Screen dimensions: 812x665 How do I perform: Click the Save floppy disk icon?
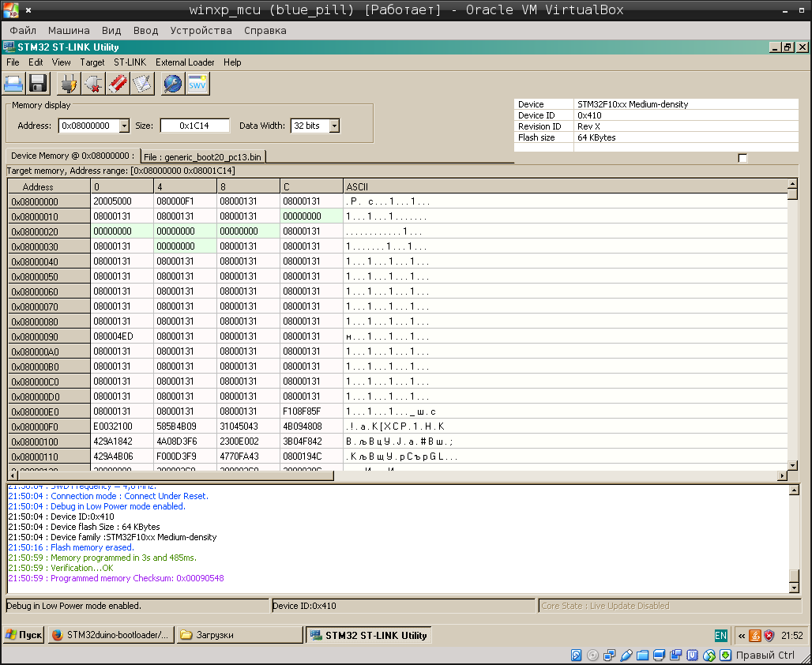tap(38, 84)
